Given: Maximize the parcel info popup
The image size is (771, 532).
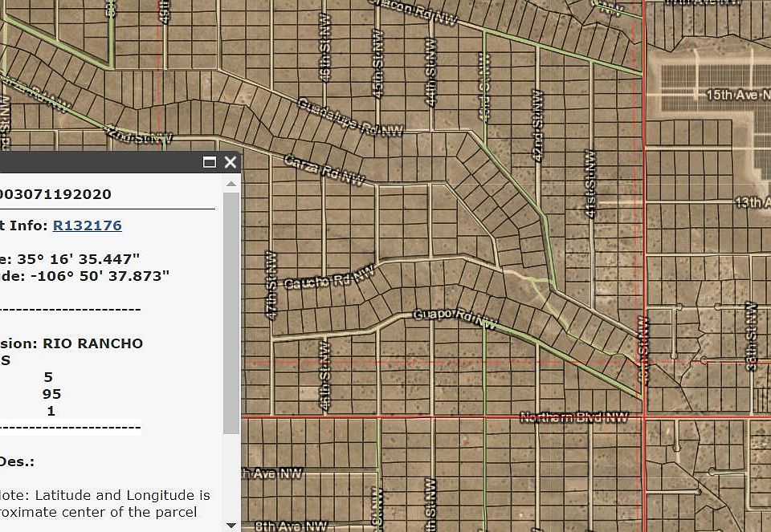Looking at the screenshot, I should tap(210, 162).
